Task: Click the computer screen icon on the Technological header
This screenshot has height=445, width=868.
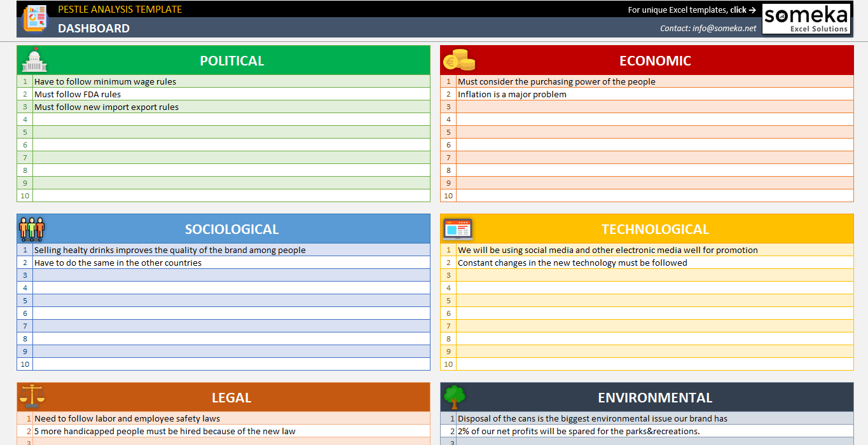Action: tap(457, 229)
